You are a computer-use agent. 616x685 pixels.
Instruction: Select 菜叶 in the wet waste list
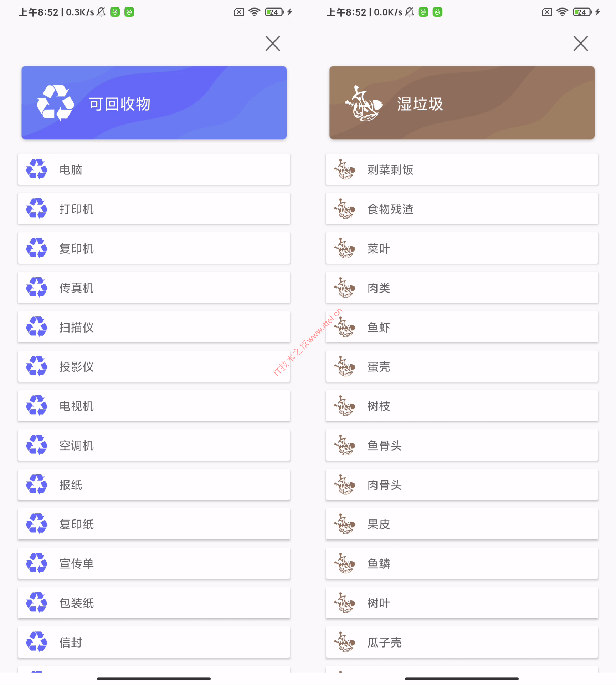(462, 248)
